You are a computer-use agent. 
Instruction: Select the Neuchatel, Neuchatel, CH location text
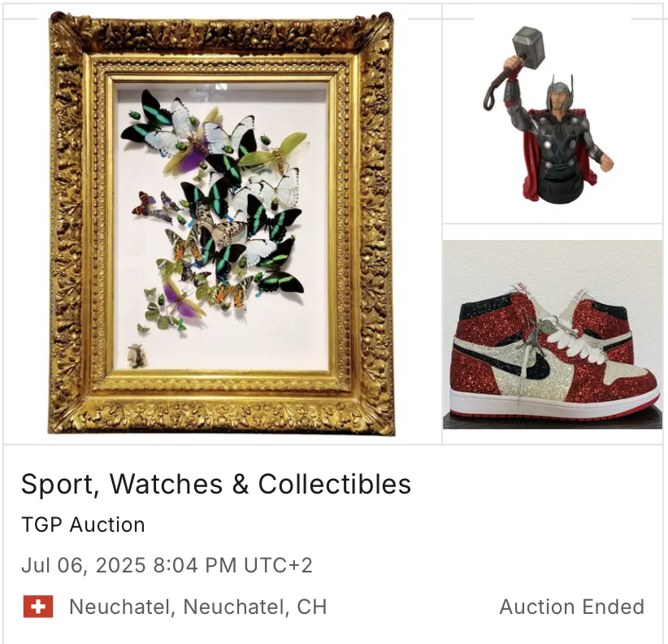click(x=198, y=607)
